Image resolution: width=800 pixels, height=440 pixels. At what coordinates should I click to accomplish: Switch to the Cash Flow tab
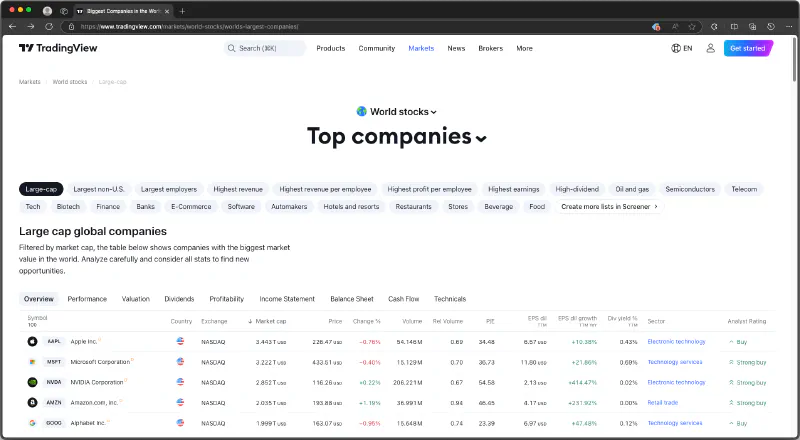[x=404, y=299]
